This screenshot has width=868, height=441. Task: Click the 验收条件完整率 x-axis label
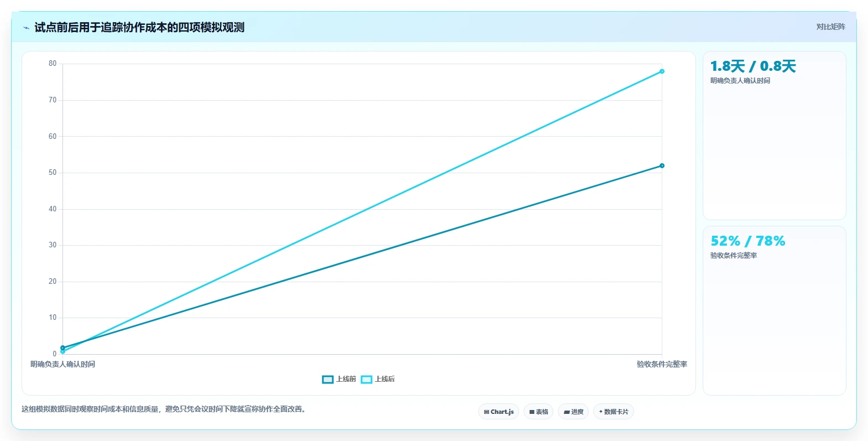(662, 364)
